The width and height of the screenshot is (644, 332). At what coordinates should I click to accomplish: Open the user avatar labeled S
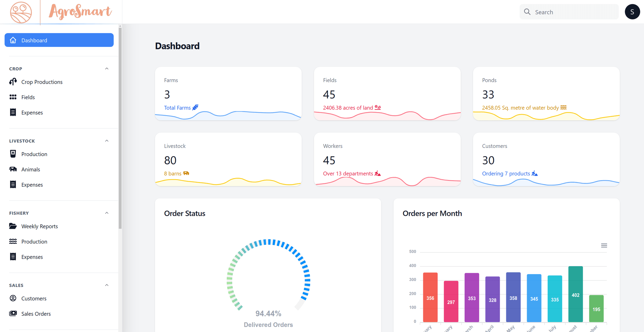(632, 12)
